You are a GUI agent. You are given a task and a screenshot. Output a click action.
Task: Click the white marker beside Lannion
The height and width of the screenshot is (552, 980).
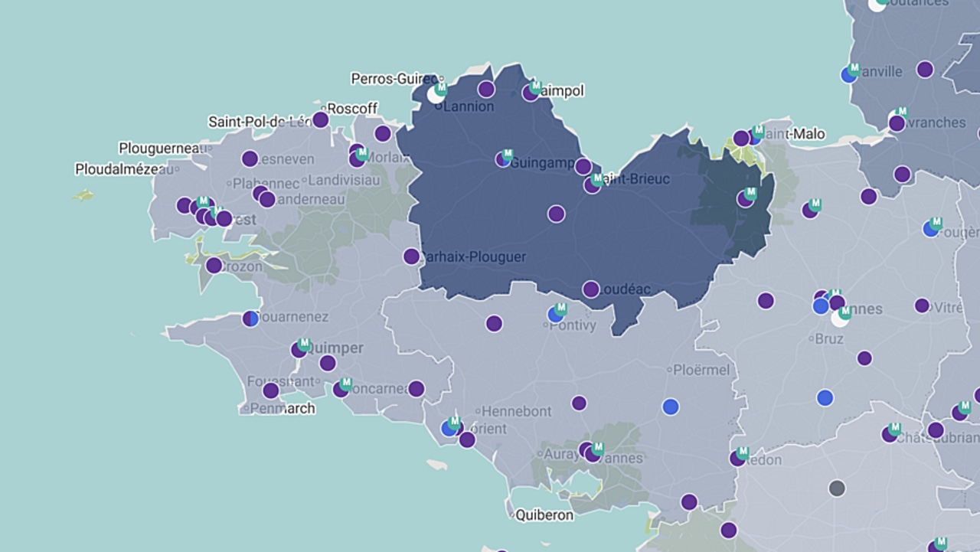(436, 95)
